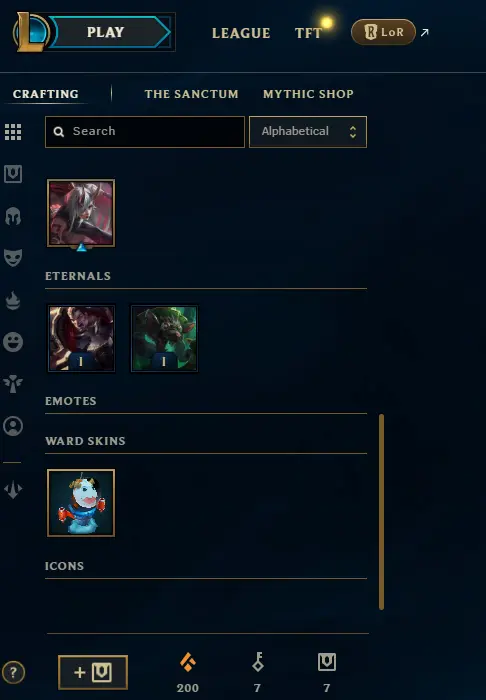Screen dimensions: 486x700
Task: Select the orange essence currency icon
Action: pyautogui.click(x=187, y=662)
